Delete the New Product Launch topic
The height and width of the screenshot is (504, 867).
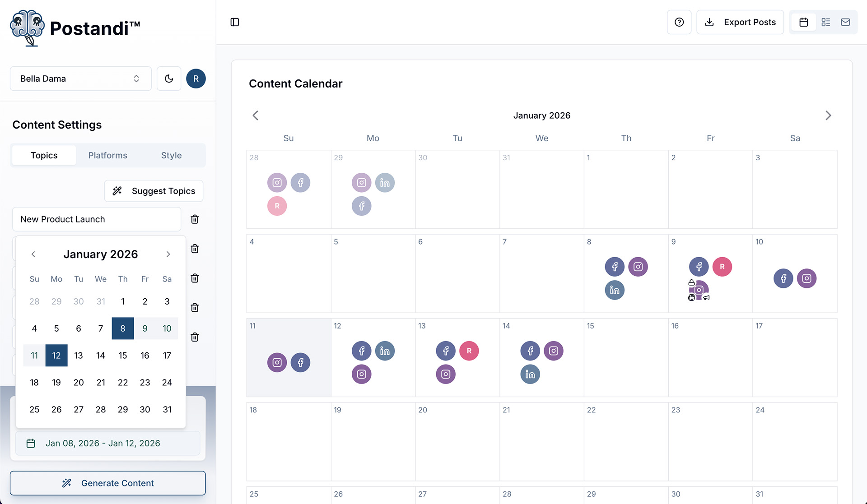(x=195, y=219)
